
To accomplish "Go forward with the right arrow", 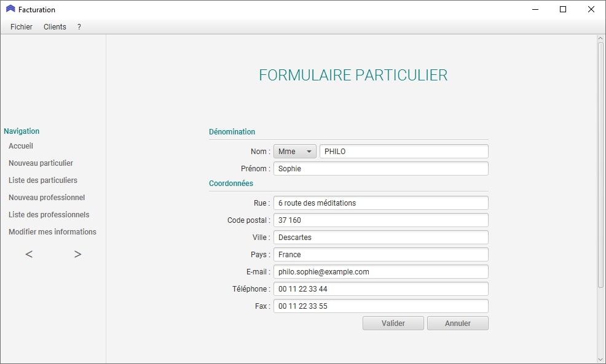I will [x=77, y=254].
